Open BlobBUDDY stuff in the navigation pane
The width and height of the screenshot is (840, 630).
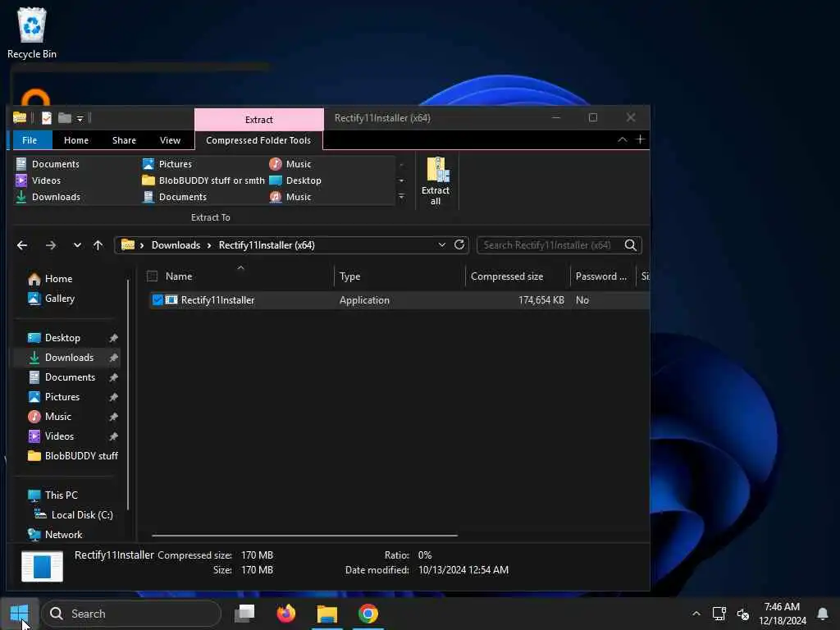pyautogui.click(x=73, y=456)
